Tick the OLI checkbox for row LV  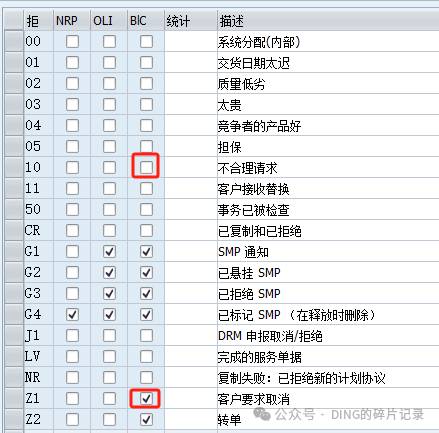point(109,357)
